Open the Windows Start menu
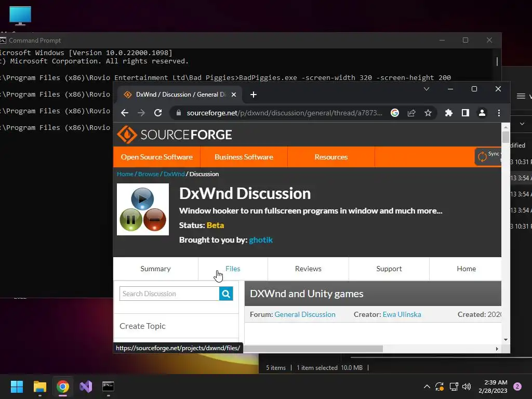 pyautogui.click(x=17, y=387)
